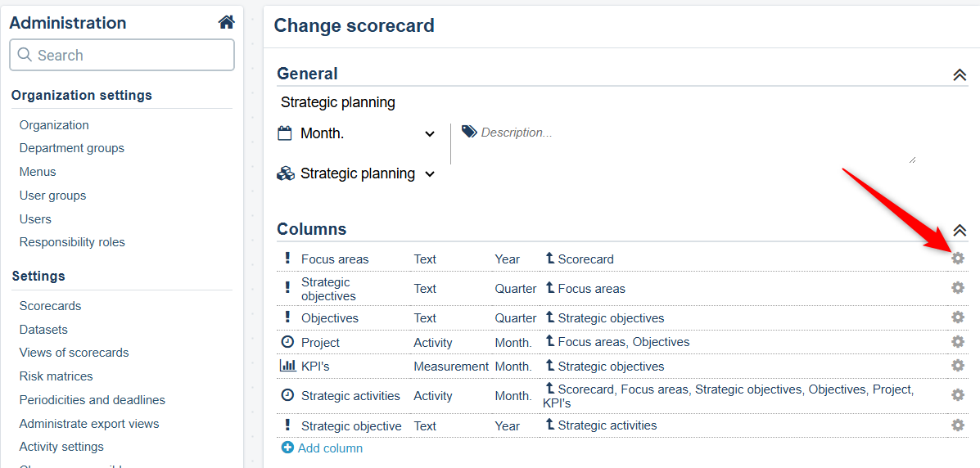This screenshot has width=980, height=468.
Task: Open Scorecards in the Settings menu
Action: point(51,306)
